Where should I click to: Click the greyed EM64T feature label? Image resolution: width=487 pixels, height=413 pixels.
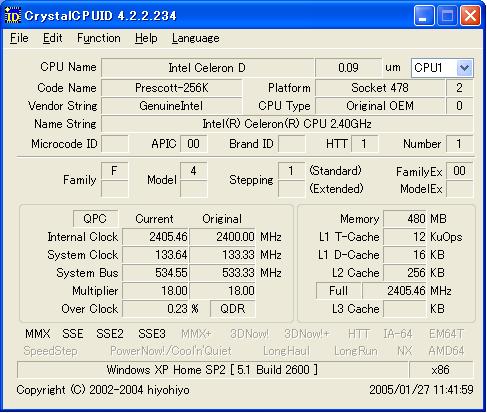pyautogui.click(x=446, y=334)
